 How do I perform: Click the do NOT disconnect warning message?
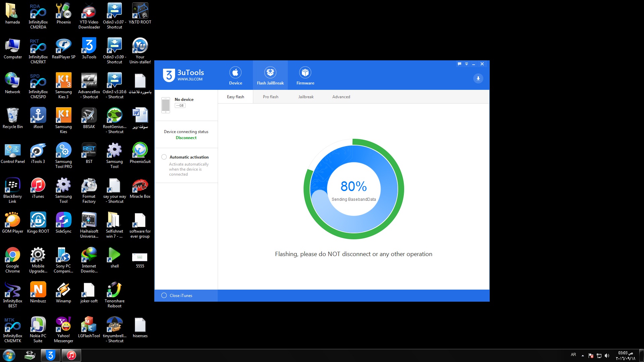[354, 254]
